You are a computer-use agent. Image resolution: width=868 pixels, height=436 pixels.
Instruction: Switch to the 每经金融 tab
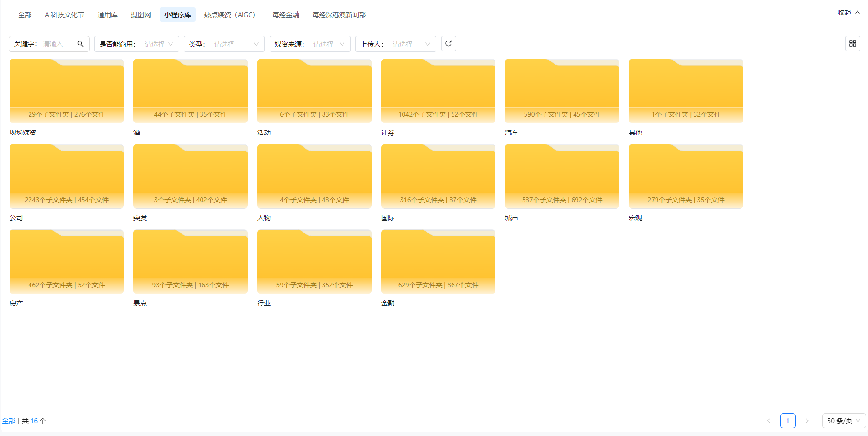click(x=286, y=15)
